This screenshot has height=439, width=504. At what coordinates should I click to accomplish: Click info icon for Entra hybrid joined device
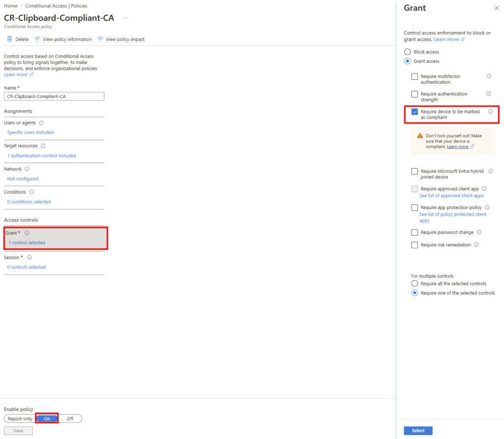(x=491, y=171)
